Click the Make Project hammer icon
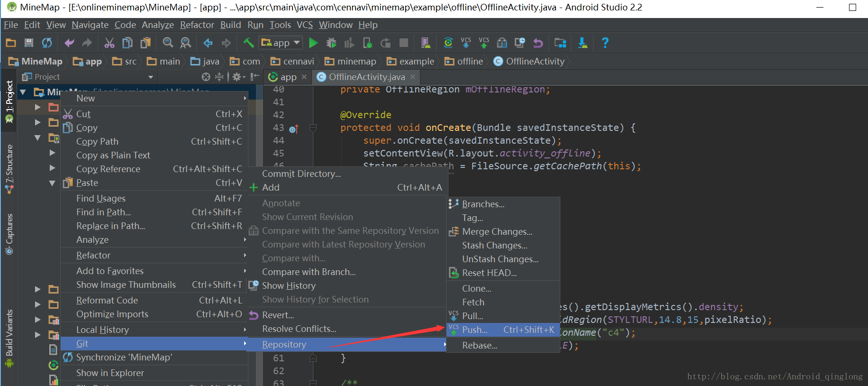This screenshot has height=386, width=868. click(248, 43)
